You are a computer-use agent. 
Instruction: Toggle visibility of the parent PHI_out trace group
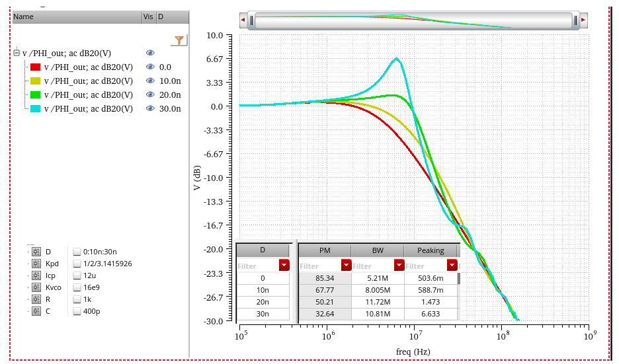(x=150, y=53)
